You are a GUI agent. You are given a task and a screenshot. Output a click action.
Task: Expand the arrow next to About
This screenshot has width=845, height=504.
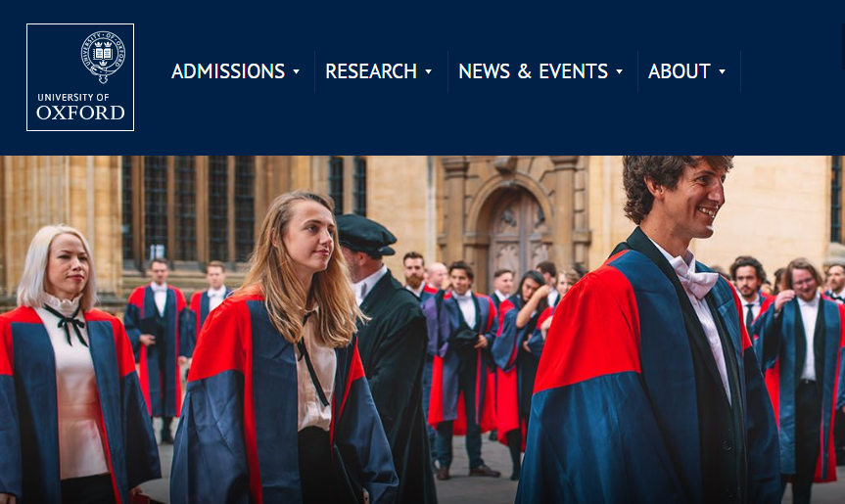[x=723, y=71]
